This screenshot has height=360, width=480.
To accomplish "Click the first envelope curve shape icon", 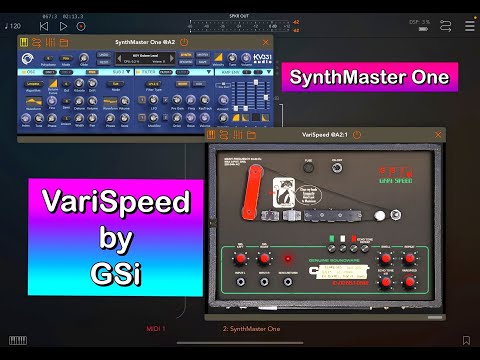I will point(236,117).
